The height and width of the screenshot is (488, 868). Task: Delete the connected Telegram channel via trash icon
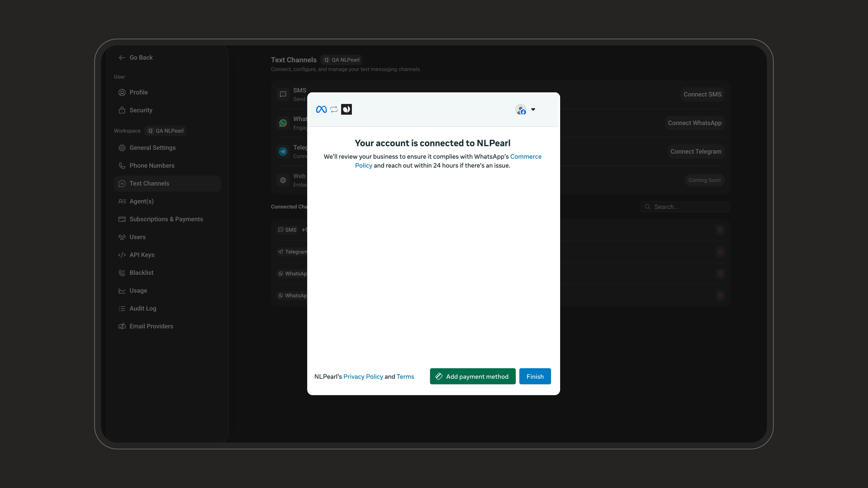720,252
